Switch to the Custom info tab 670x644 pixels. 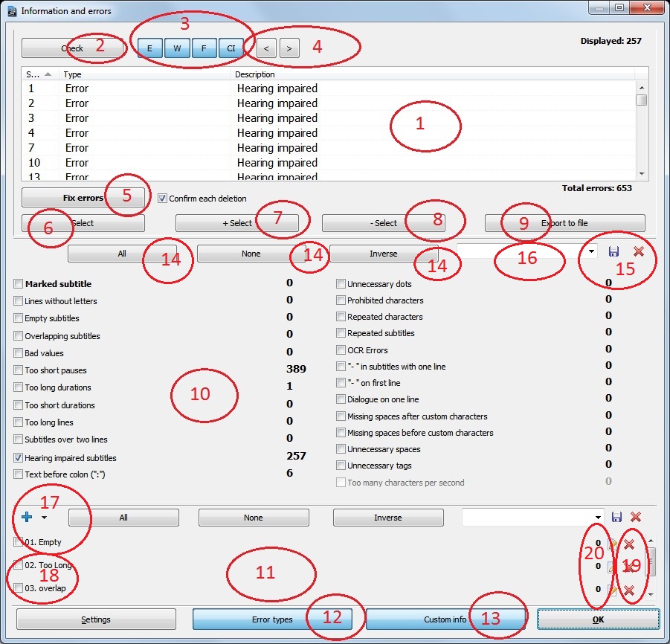click(445, 619)
